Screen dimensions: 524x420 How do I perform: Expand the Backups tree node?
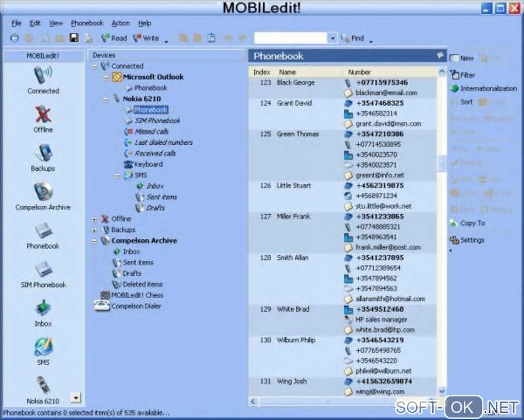(x=94, y=230)
